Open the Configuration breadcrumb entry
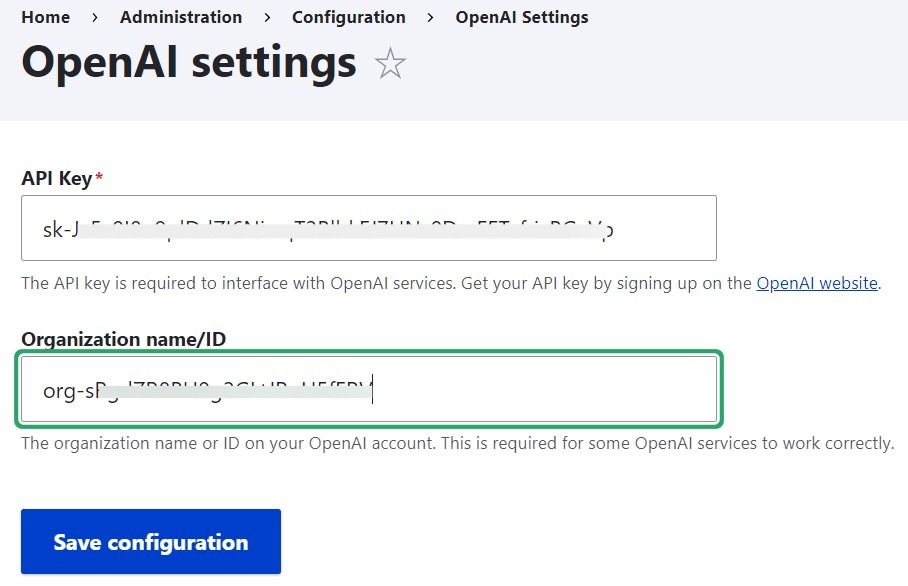The width and height of the screenshot is (908, 586). (348, 17)
